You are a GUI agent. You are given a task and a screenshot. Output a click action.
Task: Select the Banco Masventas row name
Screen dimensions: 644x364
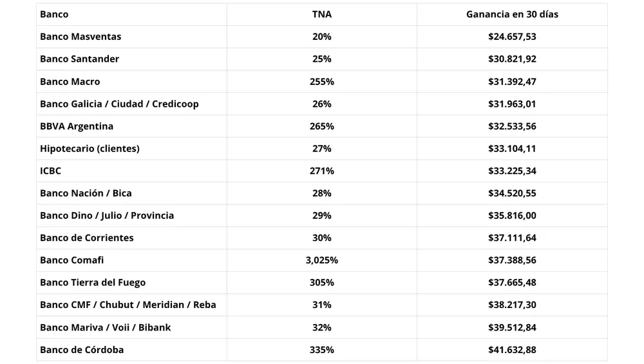click(x=80, y=37)
